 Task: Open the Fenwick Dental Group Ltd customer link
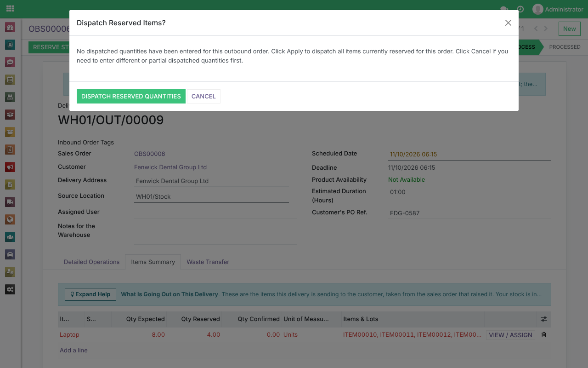point(170,167)
